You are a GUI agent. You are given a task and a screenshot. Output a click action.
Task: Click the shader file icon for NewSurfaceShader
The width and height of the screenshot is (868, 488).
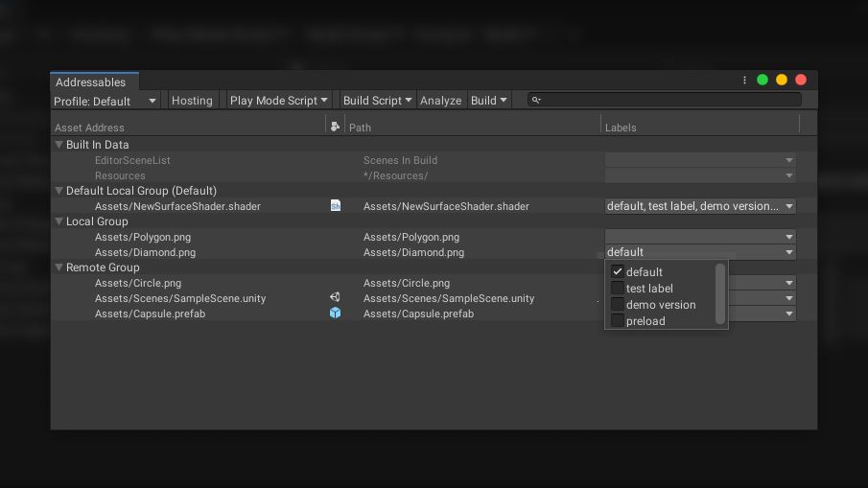coord(336,206)
